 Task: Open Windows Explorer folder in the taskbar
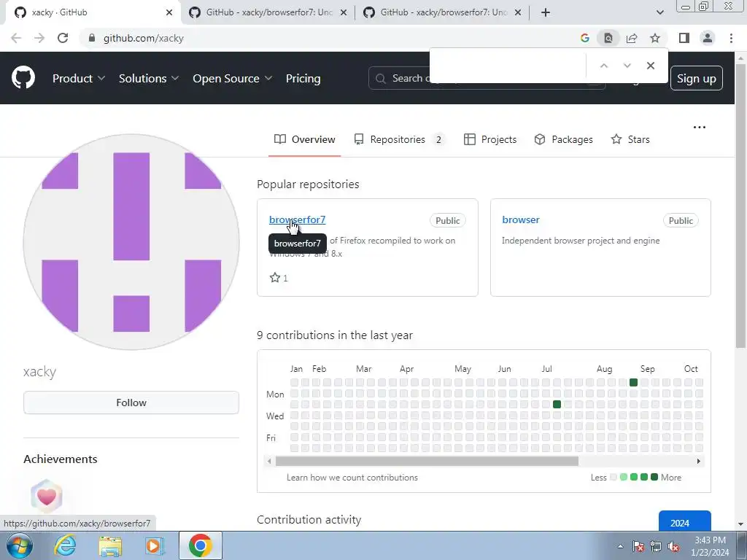pos(110,546)
